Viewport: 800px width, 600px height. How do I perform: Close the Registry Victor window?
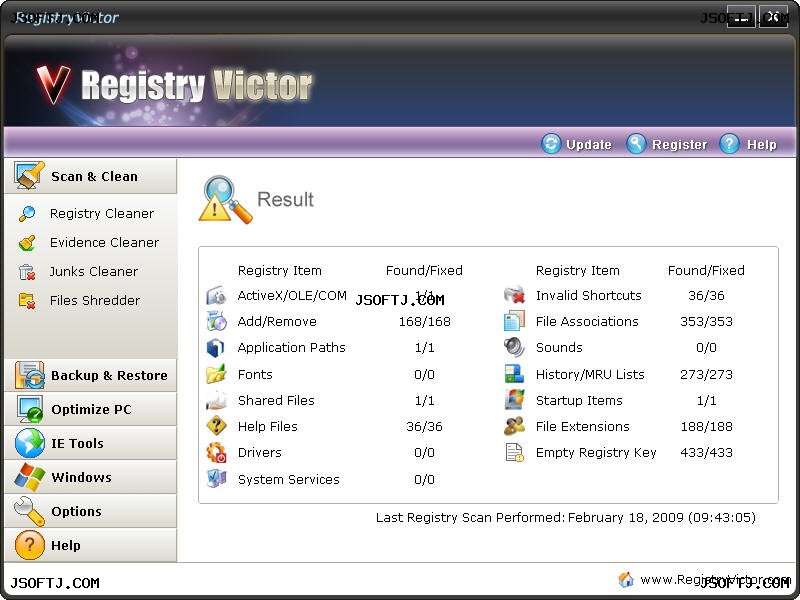coord(773,17)
